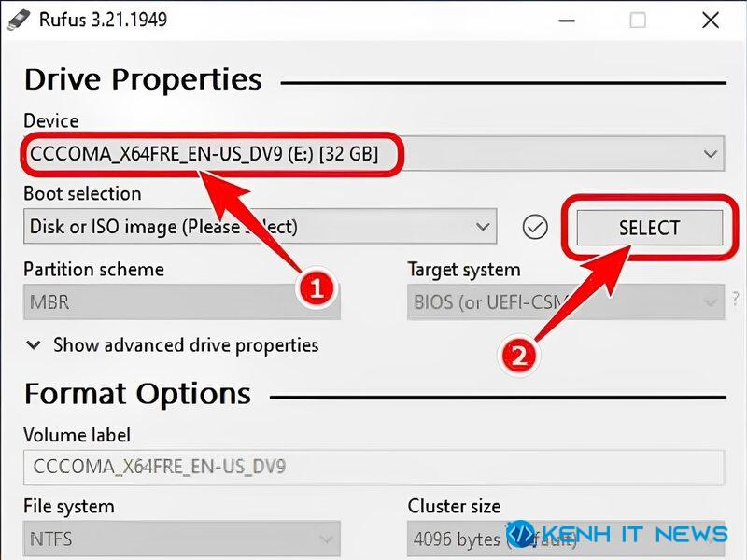This screenshot has height=560, width=747.
Task: Close the Rufus window
Action: coord(711,21)
